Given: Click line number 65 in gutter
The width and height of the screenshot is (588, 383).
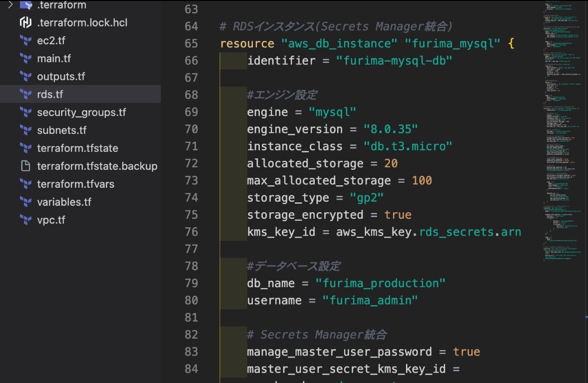Looking at the screenshot, I should 191,43.
